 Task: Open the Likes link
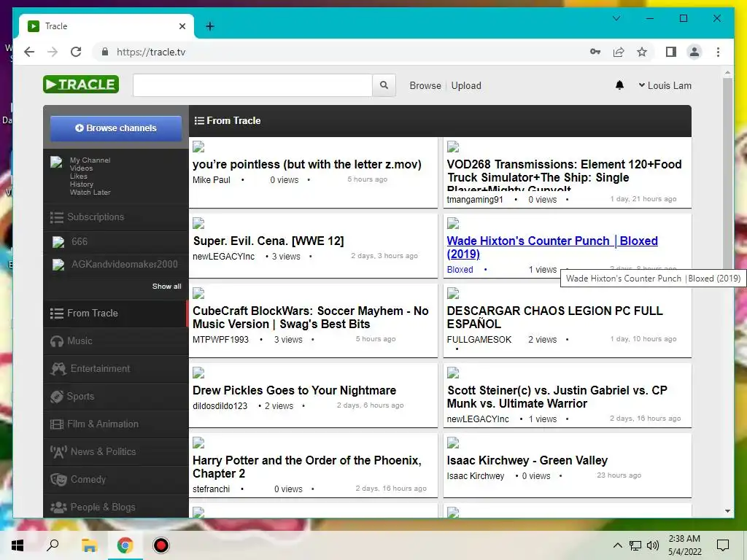79,176
